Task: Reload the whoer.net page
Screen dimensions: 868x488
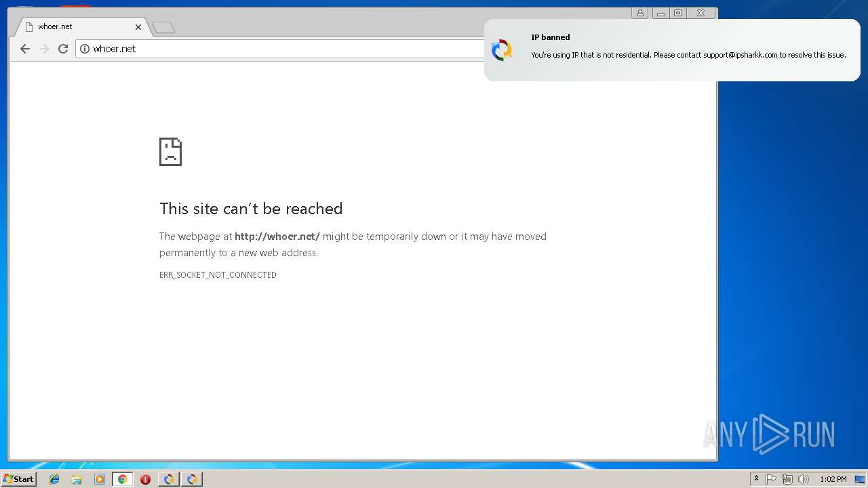Action: [63, 49]
